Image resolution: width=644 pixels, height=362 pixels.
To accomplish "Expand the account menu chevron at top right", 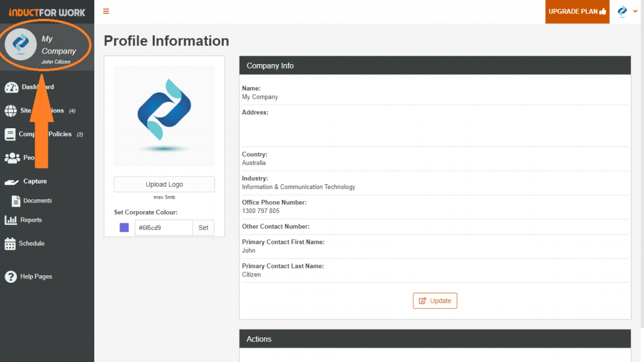I will (x=635, y=11).
